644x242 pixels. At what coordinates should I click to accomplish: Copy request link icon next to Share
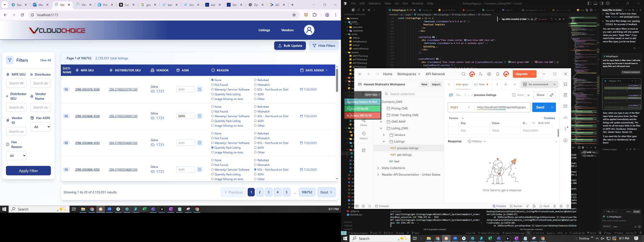point(551,95)
